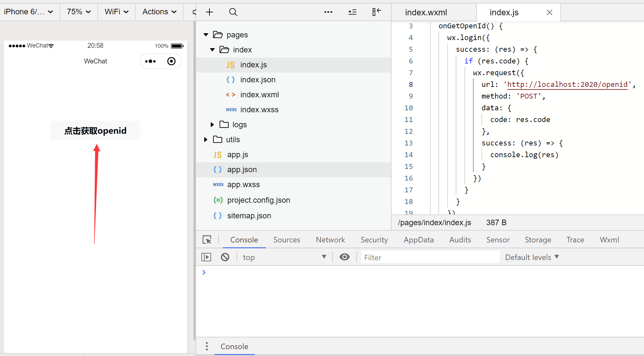Click the 387 B file size text
Image resolution: width=644 pixels, height=356 pixels.
(x=496, y=223)
